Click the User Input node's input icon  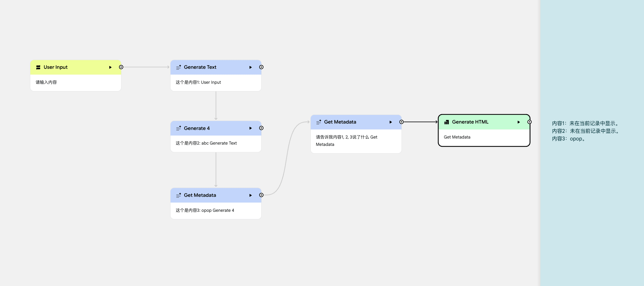(38, 67)
